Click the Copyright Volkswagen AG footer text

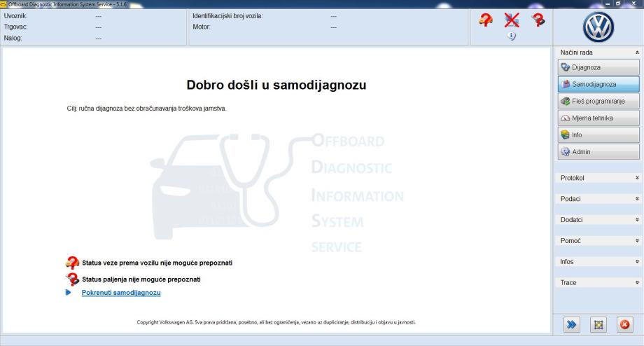click(x=276, y=322)
